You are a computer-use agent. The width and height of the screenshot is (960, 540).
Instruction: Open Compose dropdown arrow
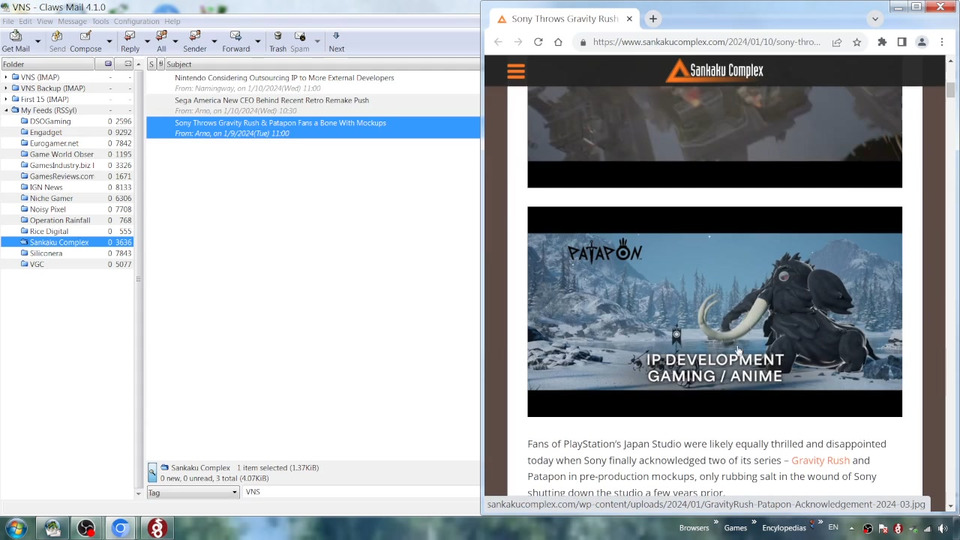coord(109,42)
